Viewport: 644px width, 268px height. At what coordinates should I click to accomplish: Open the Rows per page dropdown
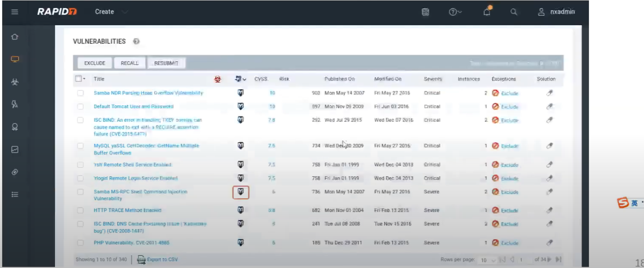click(488, 260)
